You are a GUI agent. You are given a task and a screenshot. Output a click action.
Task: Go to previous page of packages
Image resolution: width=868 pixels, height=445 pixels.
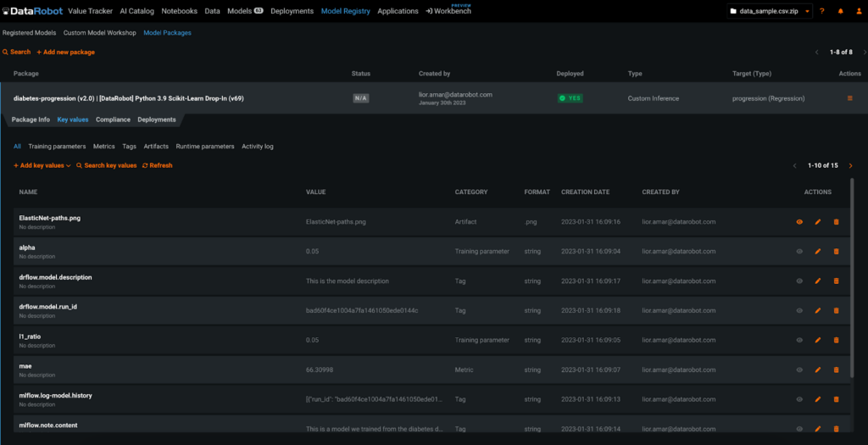pos(816,52)
